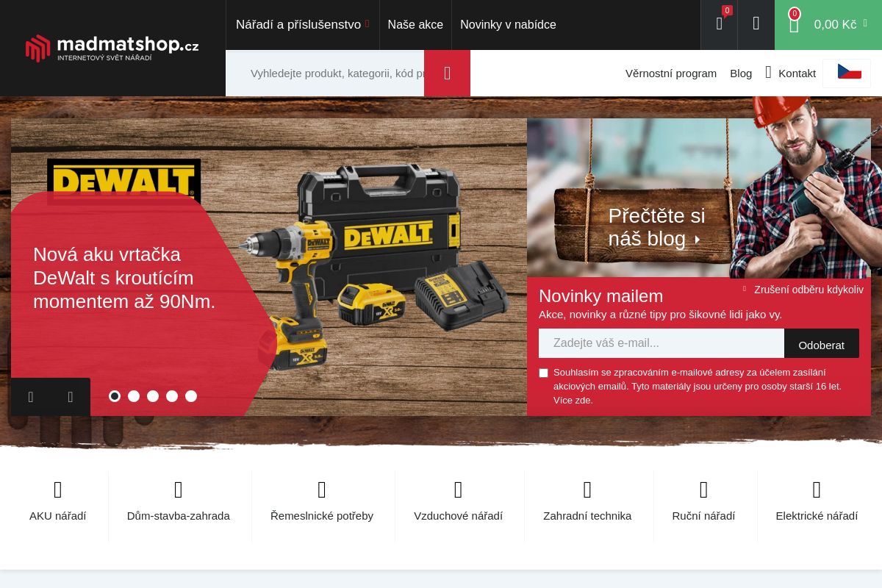Select the fourth slider dot
The width and height of the screenshot is (882, 588).
tap(172, 396)
